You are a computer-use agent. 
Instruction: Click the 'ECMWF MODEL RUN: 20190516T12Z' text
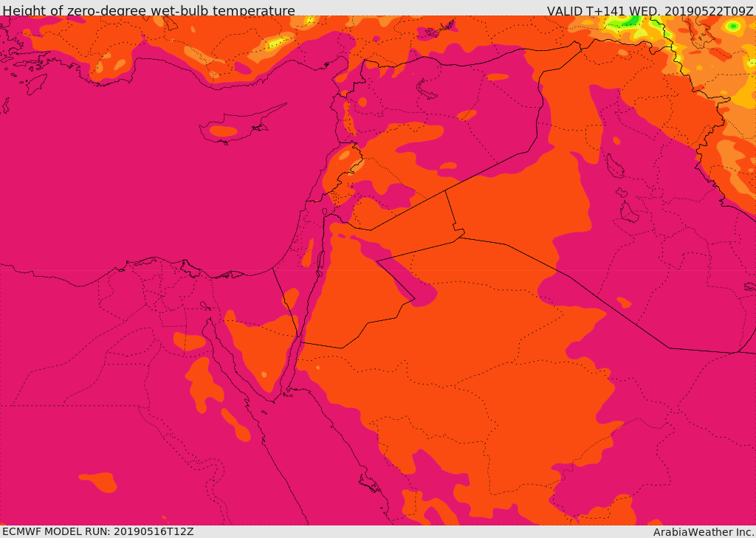tap(98, 532)
